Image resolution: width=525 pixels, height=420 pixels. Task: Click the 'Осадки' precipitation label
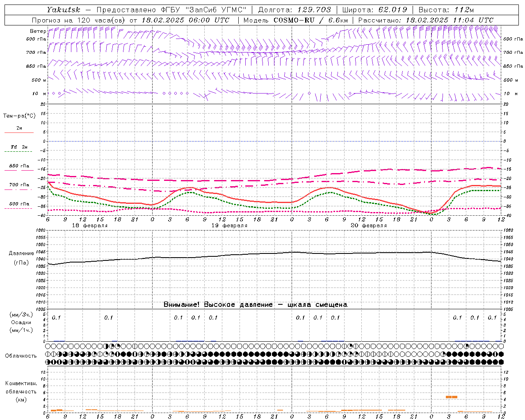[21, 322]
